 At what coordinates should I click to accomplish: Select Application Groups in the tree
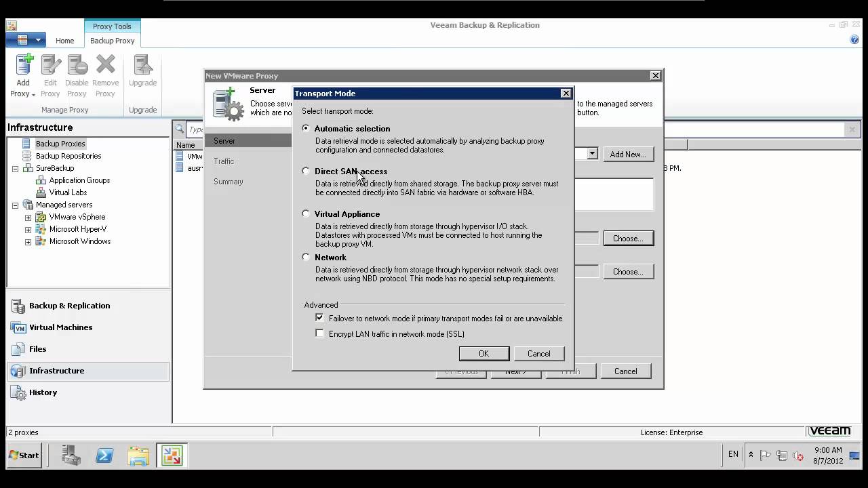(x=79, y=180)
